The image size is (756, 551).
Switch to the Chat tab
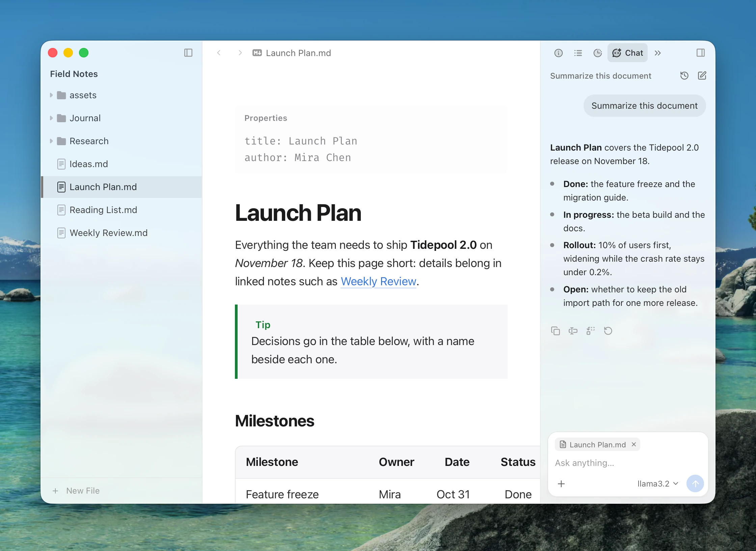[x=627, y=53]
